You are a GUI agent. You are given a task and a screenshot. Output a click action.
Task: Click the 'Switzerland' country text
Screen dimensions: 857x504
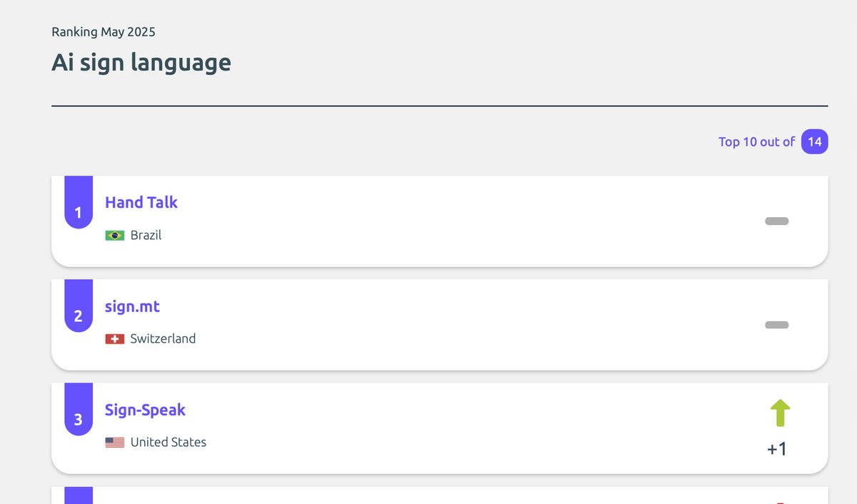[163, 338]
